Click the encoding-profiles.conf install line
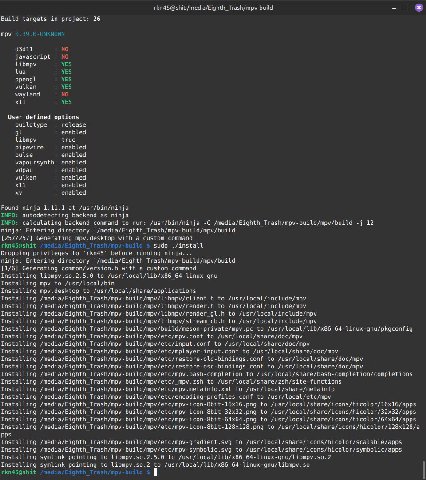426x480 pixels. [166, 397]
